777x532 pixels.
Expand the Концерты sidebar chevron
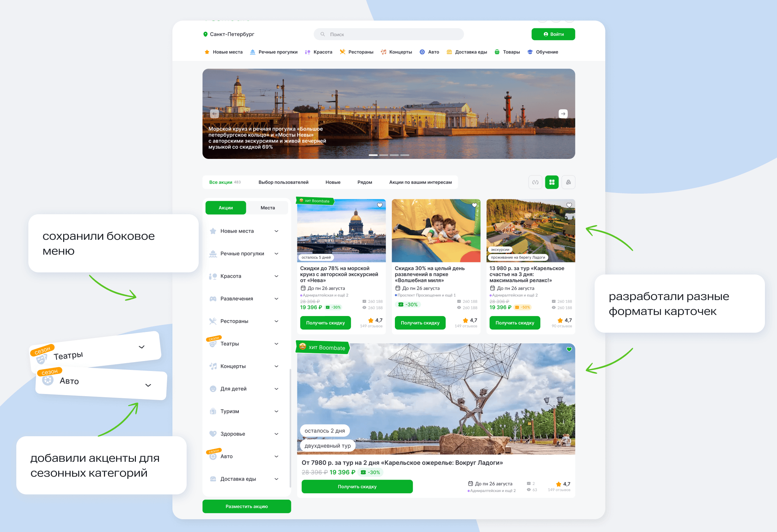[276, 366]
